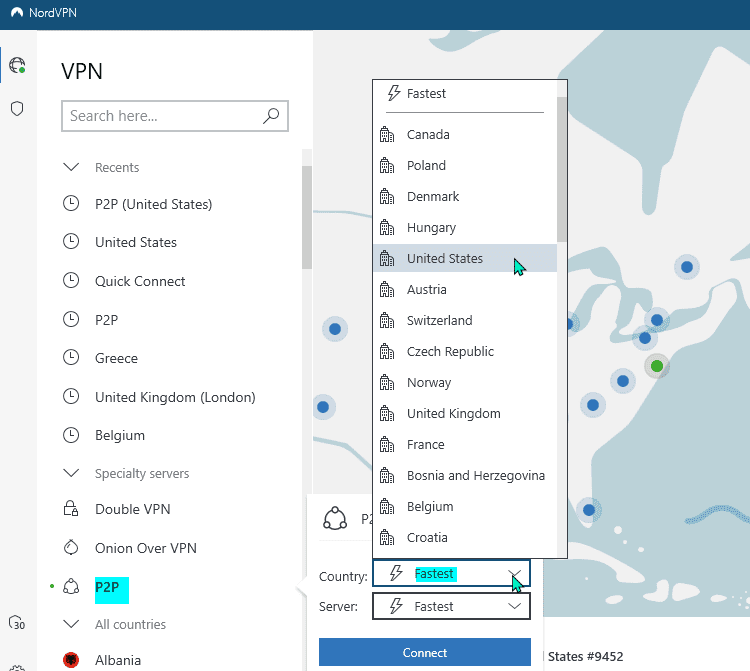The width and height of the screenshot is (750, 671).
Task: Click clock icon next to Greece
Action: [x=71, y=357]
